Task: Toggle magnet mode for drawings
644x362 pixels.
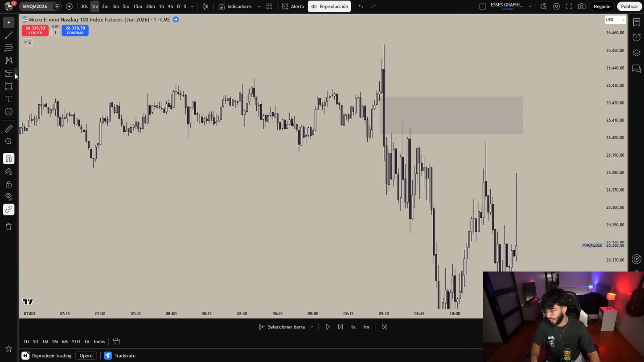Action: point(8,159)
